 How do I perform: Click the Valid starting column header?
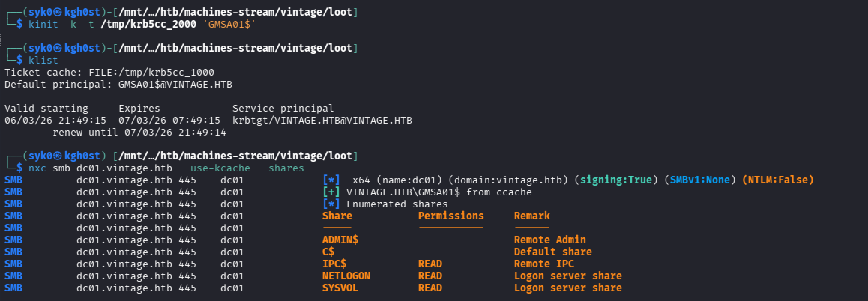(x=46, y=109)
